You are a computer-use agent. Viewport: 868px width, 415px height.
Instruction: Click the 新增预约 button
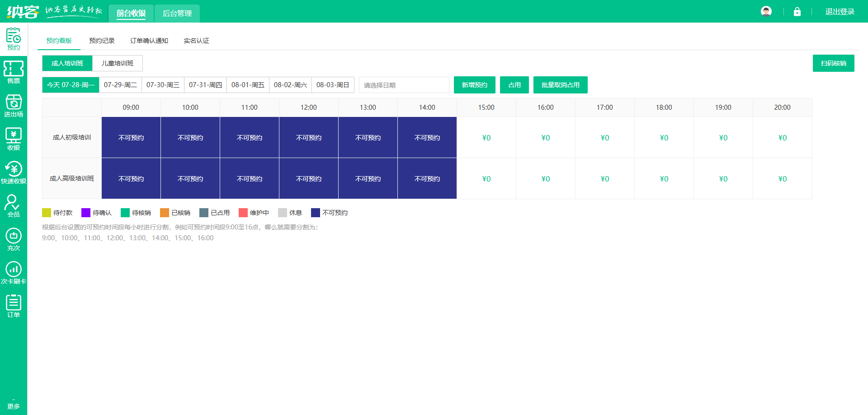point(474,85)
